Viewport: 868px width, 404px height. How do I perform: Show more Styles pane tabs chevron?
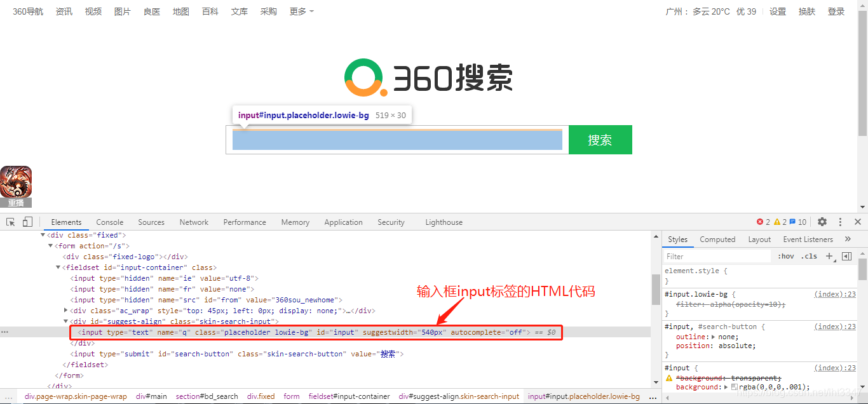click(x=848, y=239)
